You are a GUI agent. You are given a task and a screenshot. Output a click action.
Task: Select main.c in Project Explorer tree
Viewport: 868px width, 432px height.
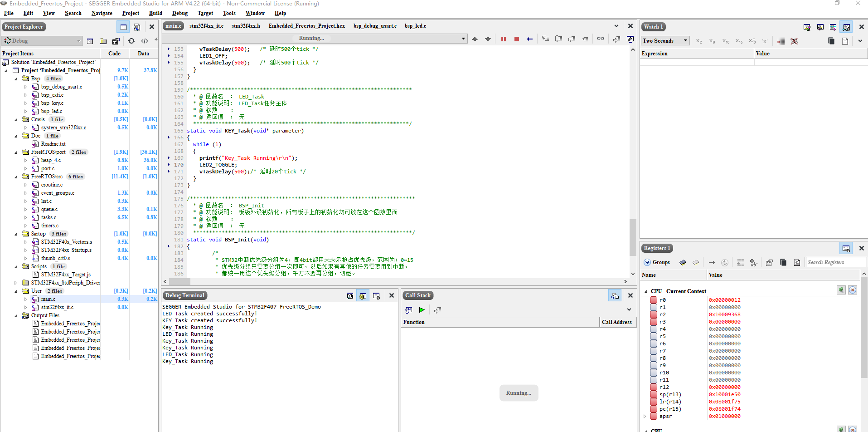(48, 299)
